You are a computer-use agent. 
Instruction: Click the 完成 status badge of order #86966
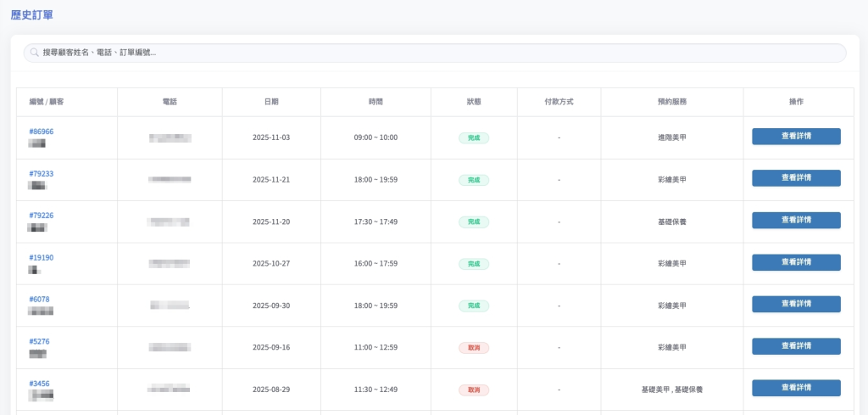(x=474, y=137)
